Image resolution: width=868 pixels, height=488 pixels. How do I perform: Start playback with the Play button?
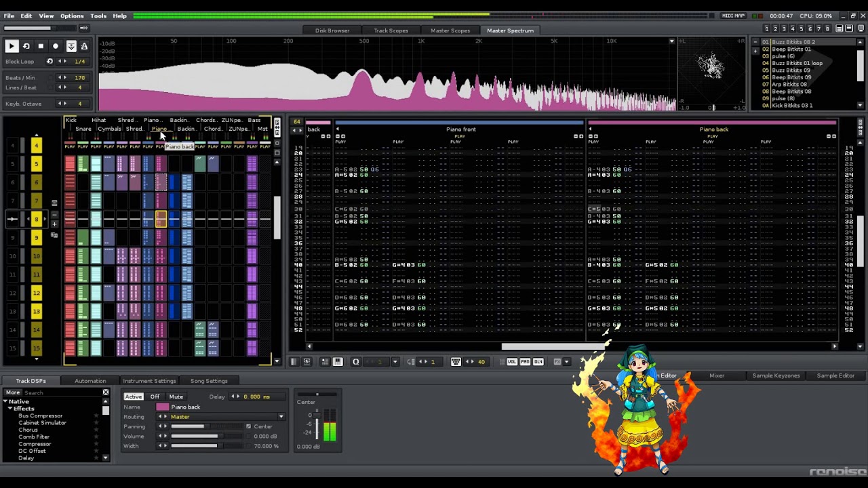[12, 46]
